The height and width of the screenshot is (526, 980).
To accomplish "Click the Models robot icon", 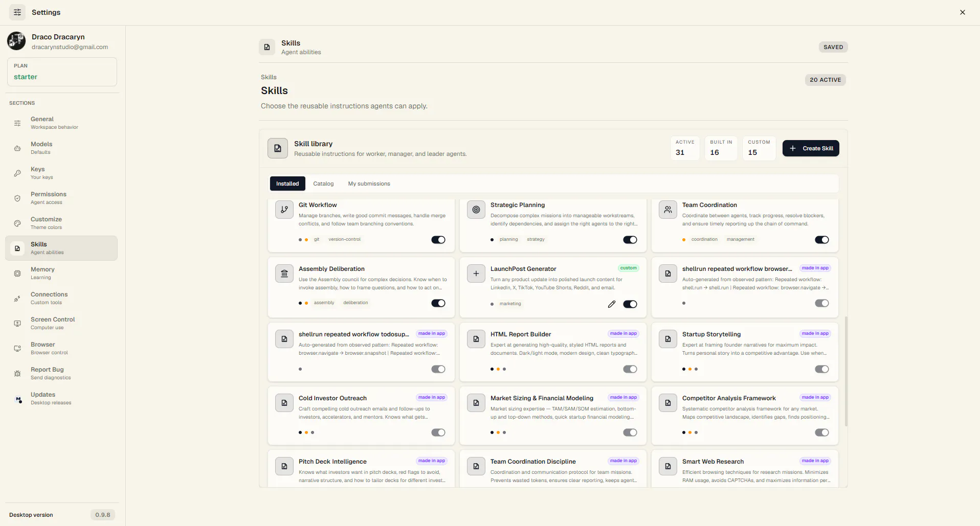I will (17, 148).
